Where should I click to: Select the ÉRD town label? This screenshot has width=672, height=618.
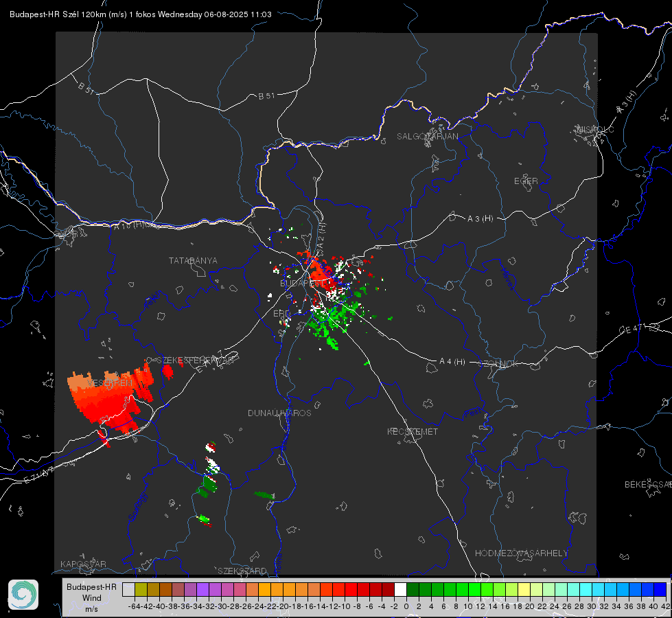(x=281, y=314)
